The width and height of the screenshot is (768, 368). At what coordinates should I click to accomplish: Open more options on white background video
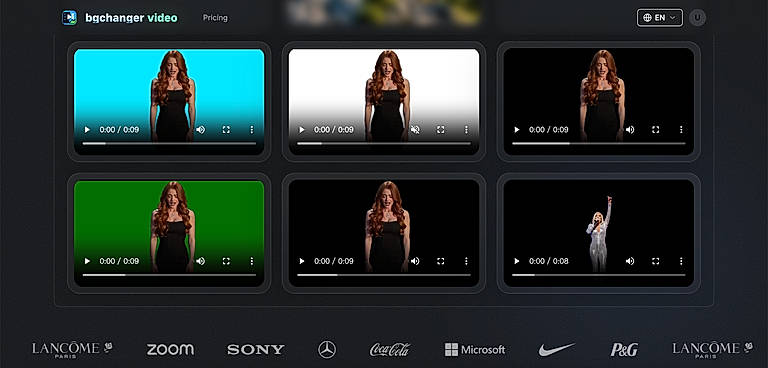coord(466,130)
